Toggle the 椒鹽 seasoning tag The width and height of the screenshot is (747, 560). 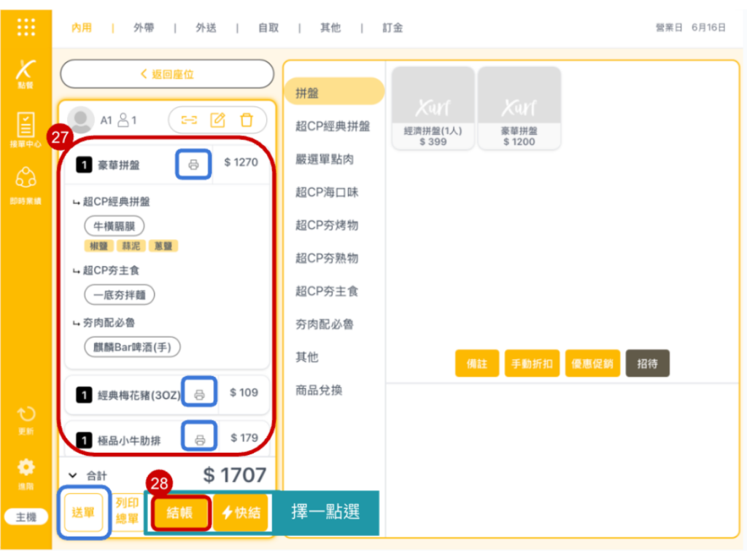96,246
